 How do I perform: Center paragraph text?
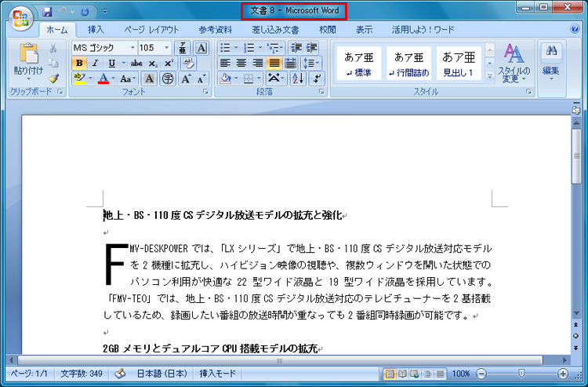pos(241,63)
